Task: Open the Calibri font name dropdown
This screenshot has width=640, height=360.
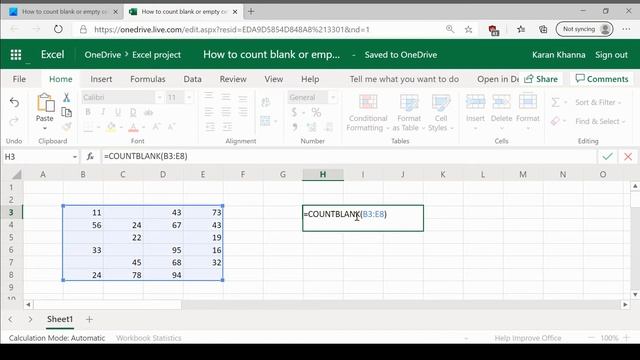Action: pyautogui.click(x=159, y=98)
